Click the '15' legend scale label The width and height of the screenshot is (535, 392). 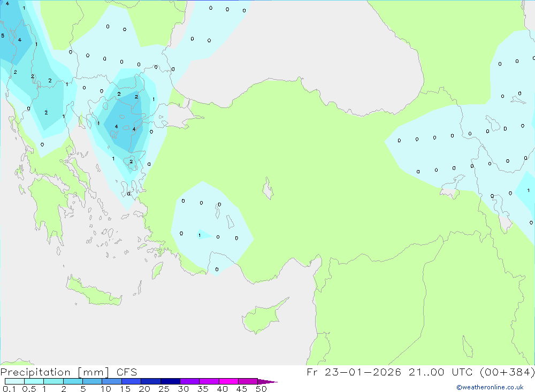coord(125,389)
